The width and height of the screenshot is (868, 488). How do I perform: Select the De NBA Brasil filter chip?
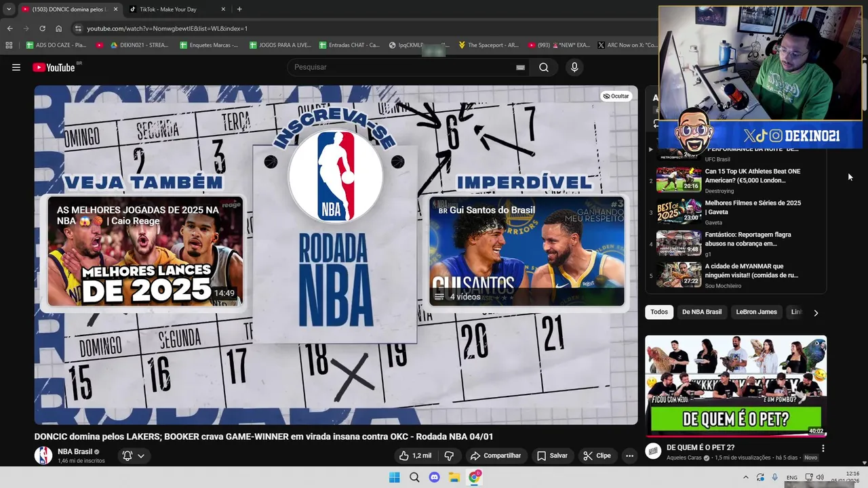coord(702,312)
